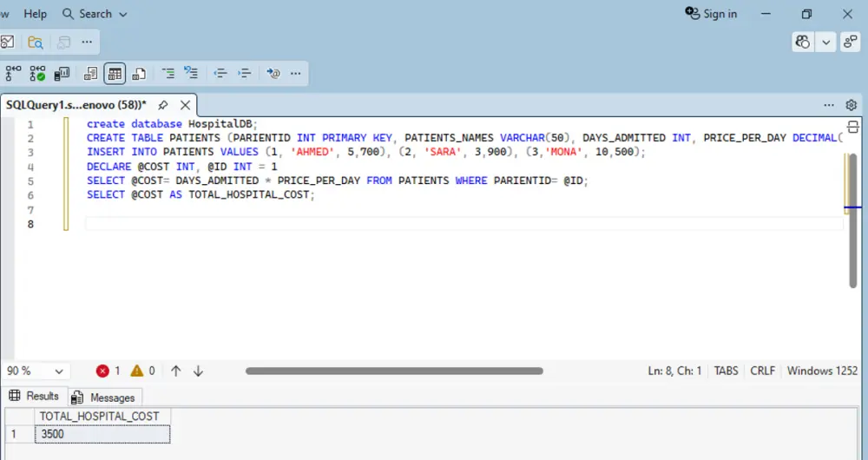Go to previous issue up arrow
This screenshot has height=460, width=868.
[176, 371]
